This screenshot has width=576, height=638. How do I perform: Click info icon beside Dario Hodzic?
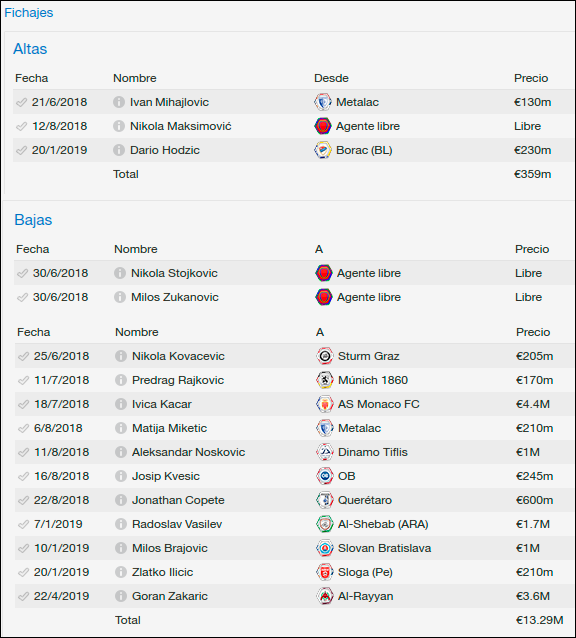point(119,150)
